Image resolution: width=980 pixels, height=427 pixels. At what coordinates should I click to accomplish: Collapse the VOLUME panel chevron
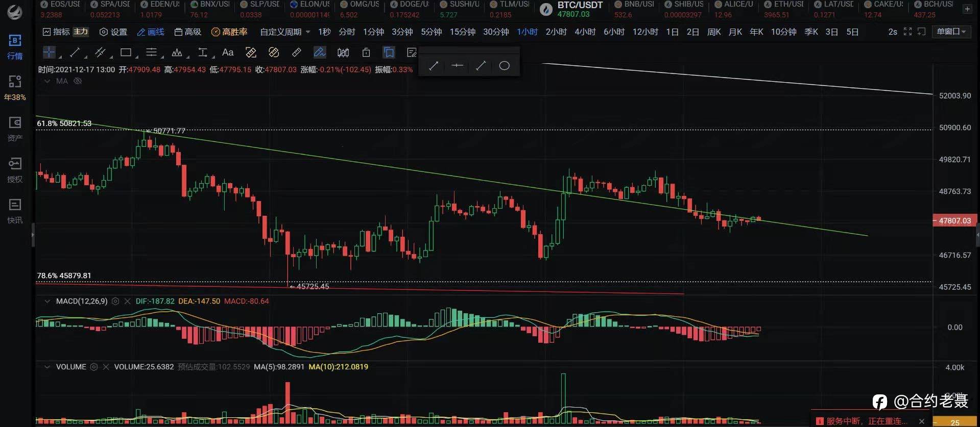pyautogui.click(x=47, y=367)
